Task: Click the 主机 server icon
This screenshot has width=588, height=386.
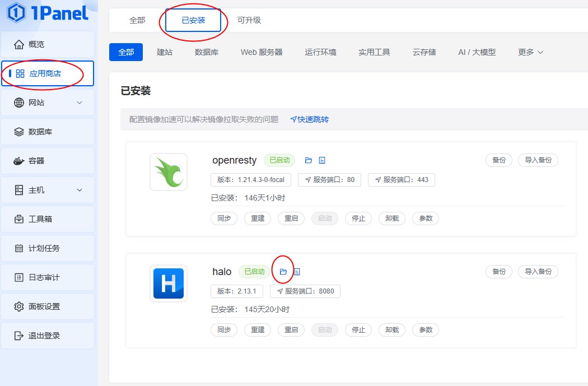Action: [x=18, y=190]
